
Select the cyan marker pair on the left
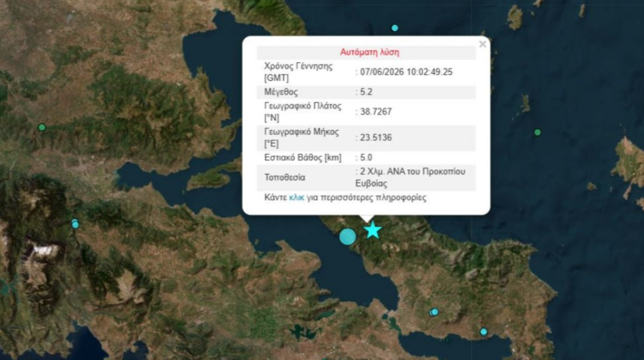coord(75,224)
